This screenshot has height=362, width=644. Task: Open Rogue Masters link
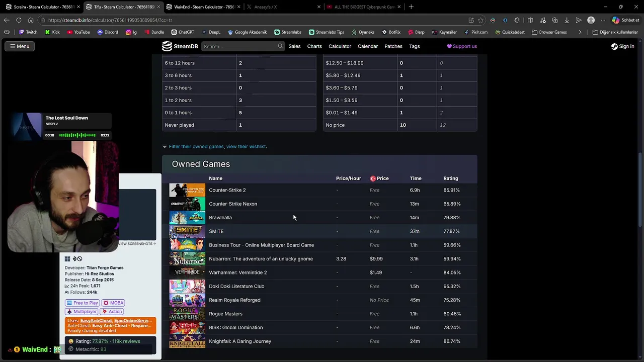click(225, 314)
